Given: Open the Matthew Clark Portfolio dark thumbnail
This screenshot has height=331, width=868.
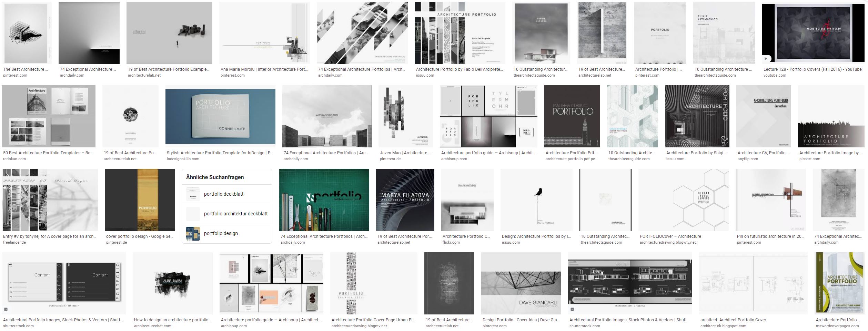Looking at the screenshot, I should pos(572,116).
